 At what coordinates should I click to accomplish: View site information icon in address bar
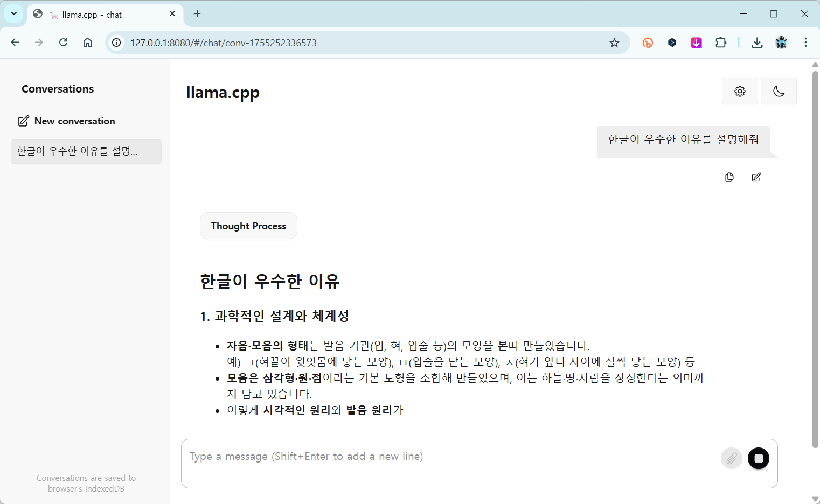pos(116,43)
